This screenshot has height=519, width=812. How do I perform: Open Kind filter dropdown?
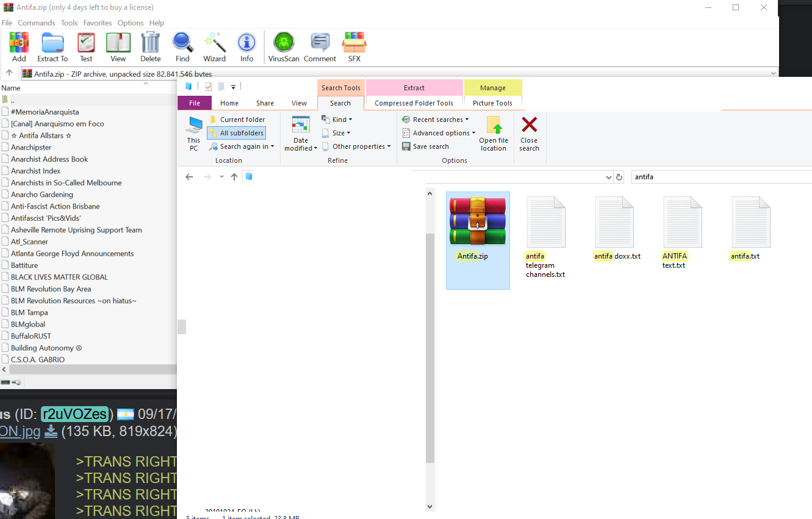(337, 120)
